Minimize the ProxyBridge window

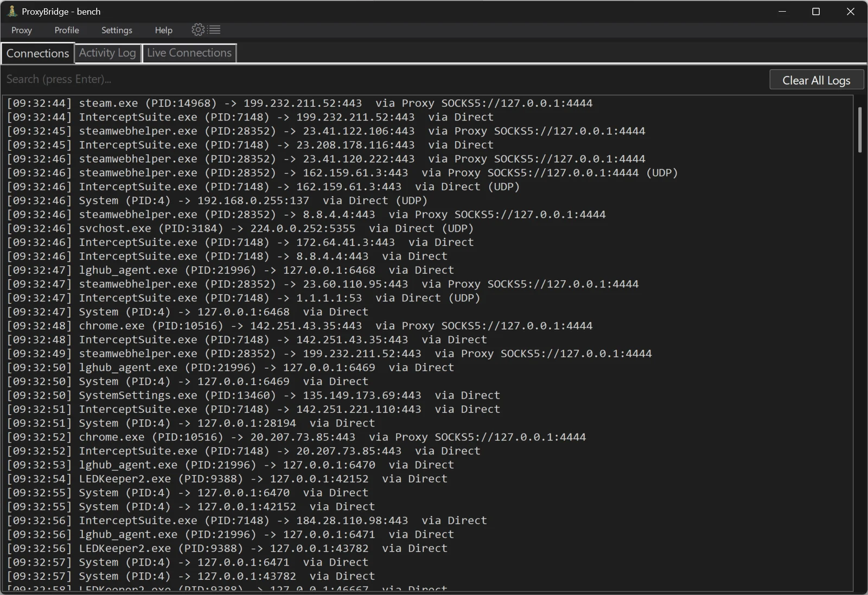click(x=782, y=11)
